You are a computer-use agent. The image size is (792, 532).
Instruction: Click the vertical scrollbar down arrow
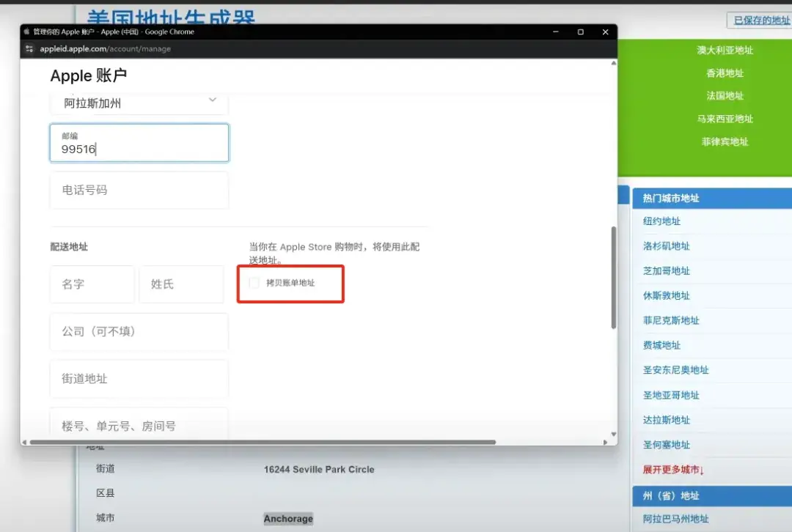coord(614,434)
